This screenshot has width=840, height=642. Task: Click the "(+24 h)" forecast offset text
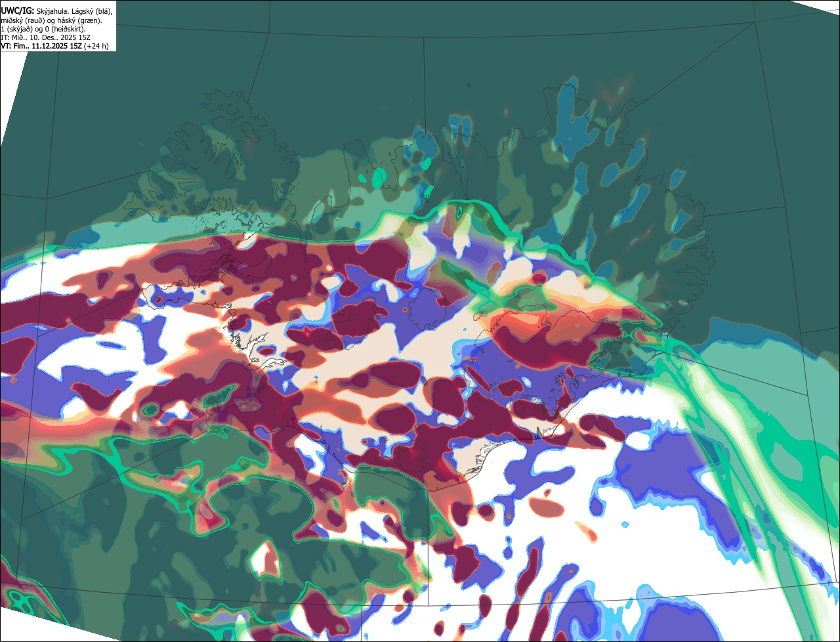[96, 46]
